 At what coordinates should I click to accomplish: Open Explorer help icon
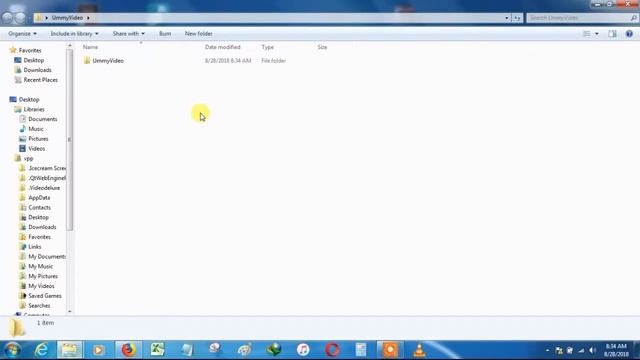(x=629, y=34)
